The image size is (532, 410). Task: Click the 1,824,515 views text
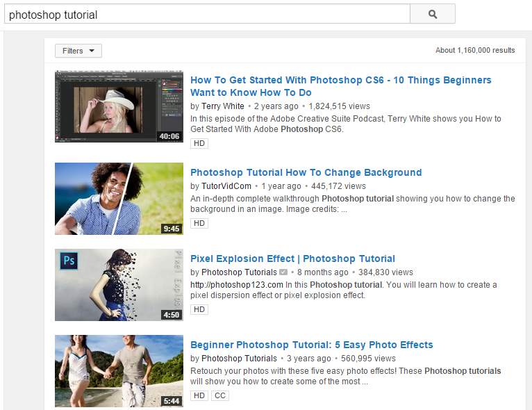tap(340, 106)
